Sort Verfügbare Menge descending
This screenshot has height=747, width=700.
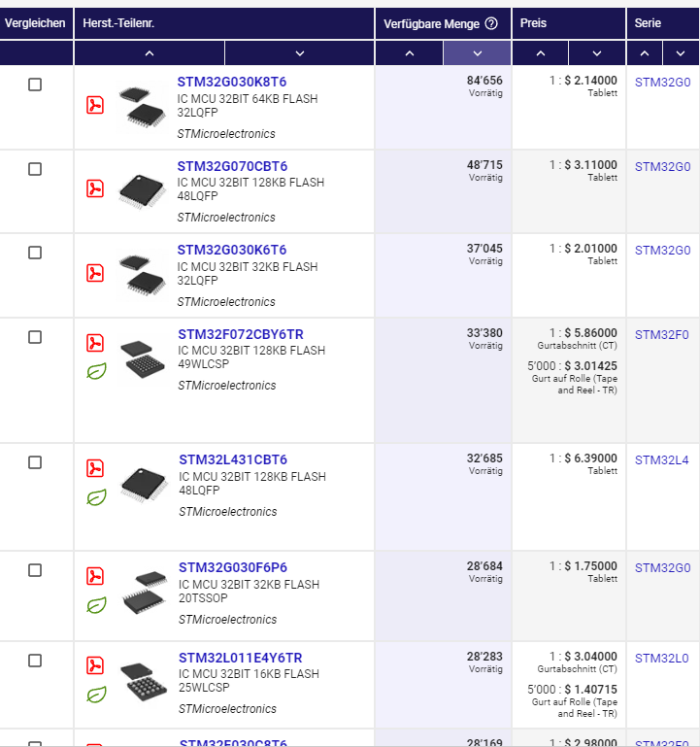pyautogui.click(x=477, y=52)
